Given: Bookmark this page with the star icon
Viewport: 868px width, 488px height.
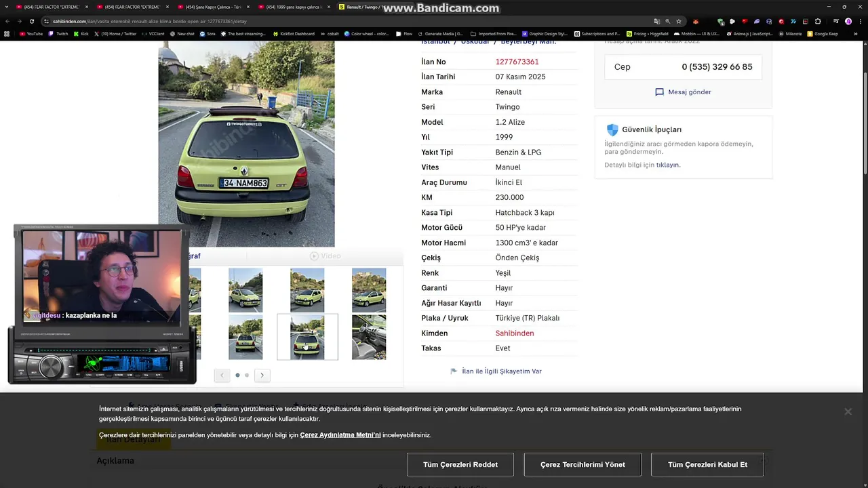Looking at the screenshot, I should 679,21.
